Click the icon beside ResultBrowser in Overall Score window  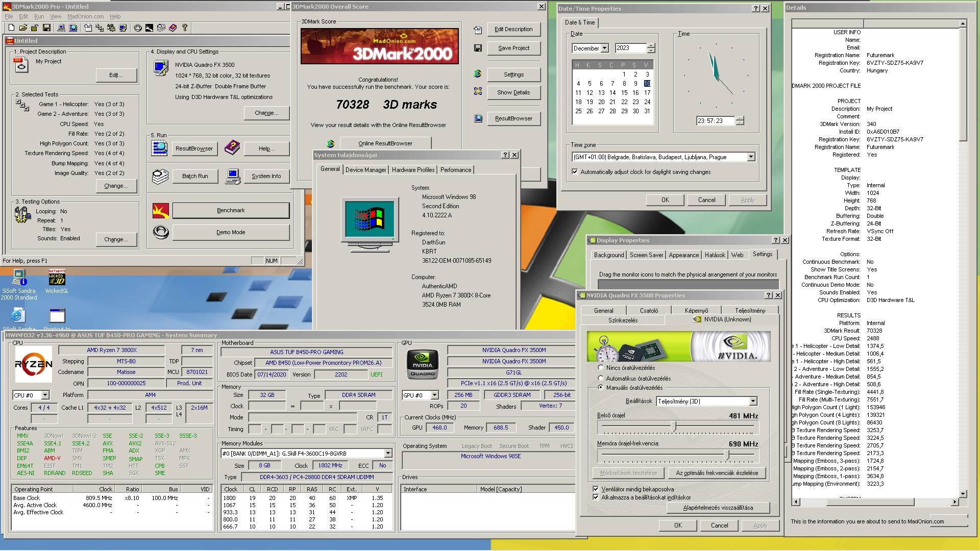click(478, 118)
